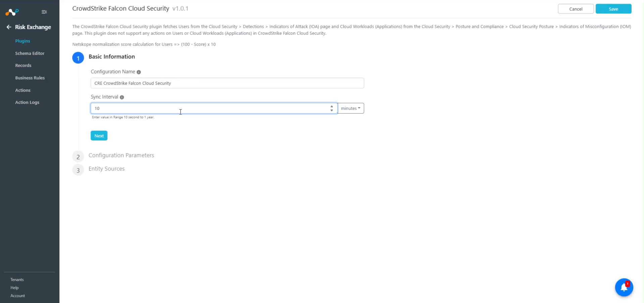Increase the Sync Interval value with up arrow

tap(332, 106)
